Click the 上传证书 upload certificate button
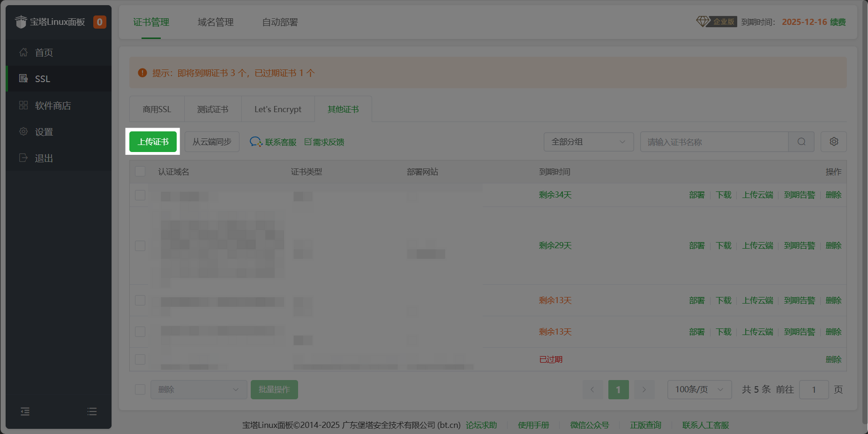The height and width of the screenshot is (434, 868). tap(153, 141)
